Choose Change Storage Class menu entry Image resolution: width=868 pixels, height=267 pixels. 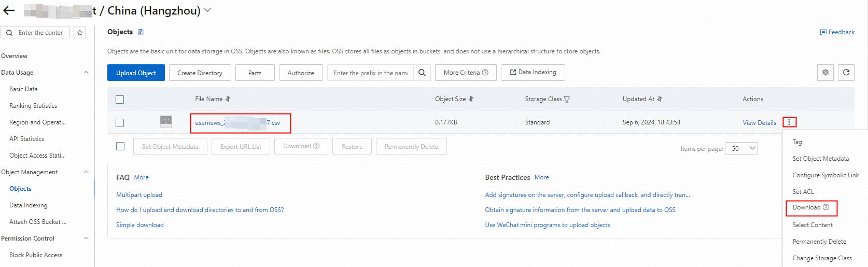click(822, 258)
